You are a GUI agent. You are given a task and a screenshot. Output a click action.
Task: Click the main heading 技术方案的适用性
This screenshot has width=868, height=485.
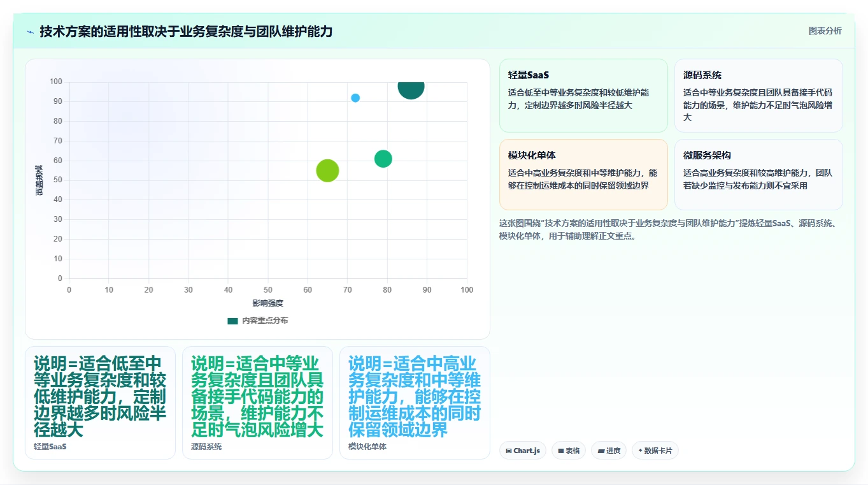pos(186,31)
